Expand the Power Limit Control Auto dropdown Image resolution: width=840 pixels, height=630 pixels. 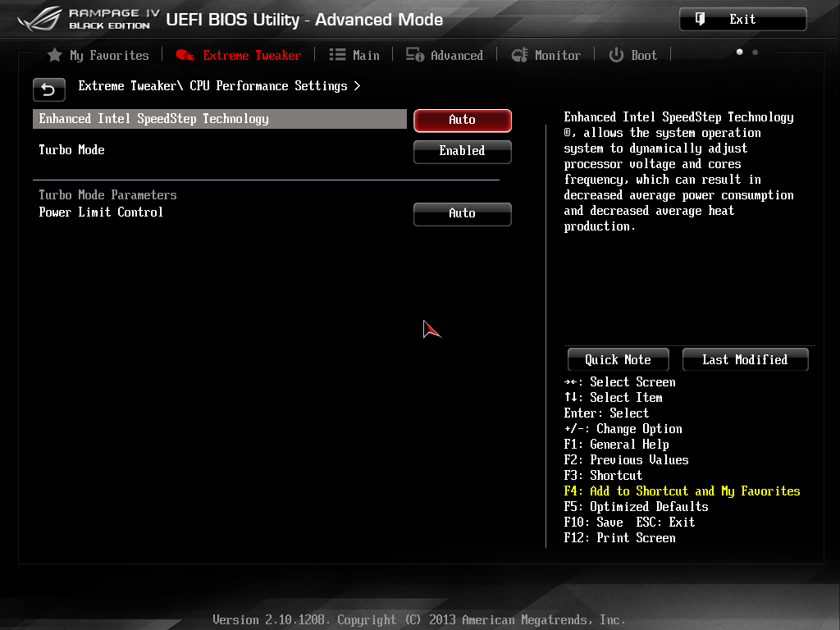pos(462,213)
